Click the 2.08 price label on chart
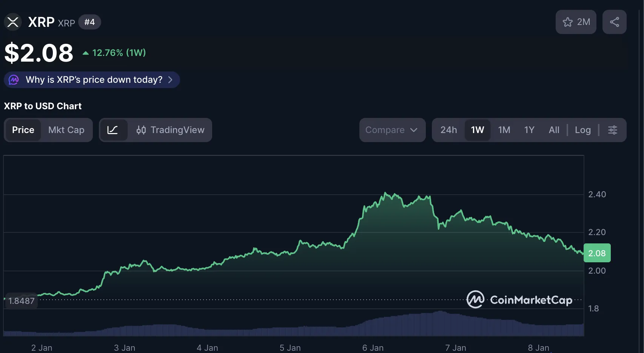 coord(597,253)
